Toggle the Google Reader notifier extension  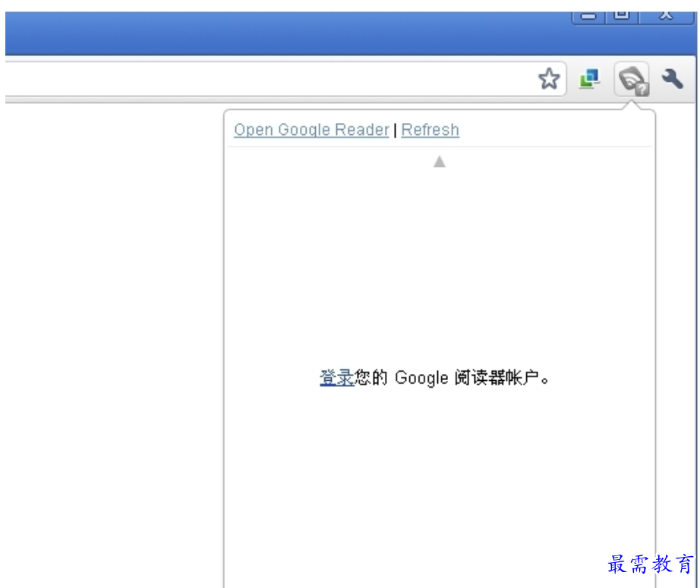tap(632, 80)
